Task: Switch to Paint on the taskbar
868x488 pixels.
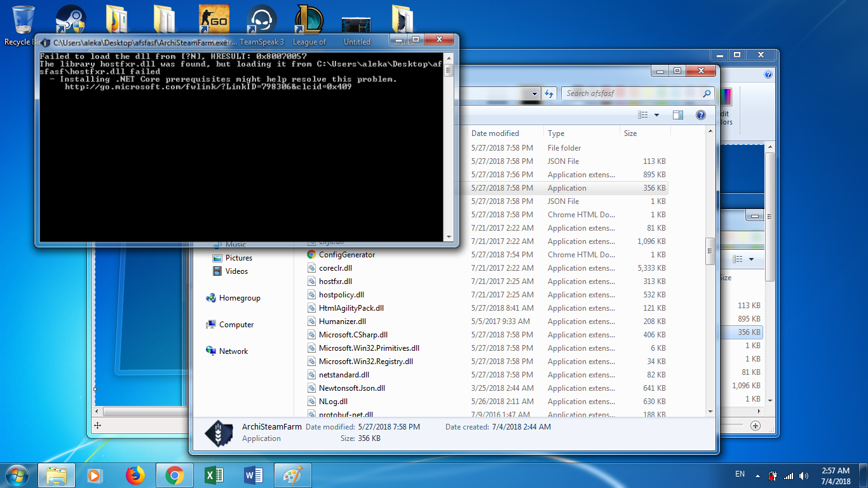Action: (x=292, y=475)
